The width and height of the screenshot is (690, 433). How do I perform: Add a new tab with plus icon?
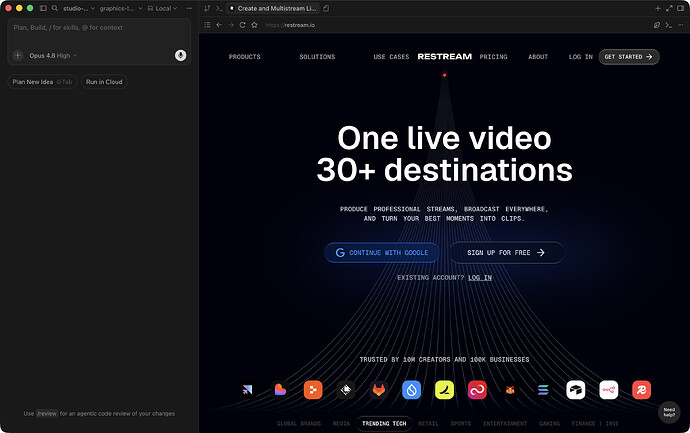[x=657, y=8]
